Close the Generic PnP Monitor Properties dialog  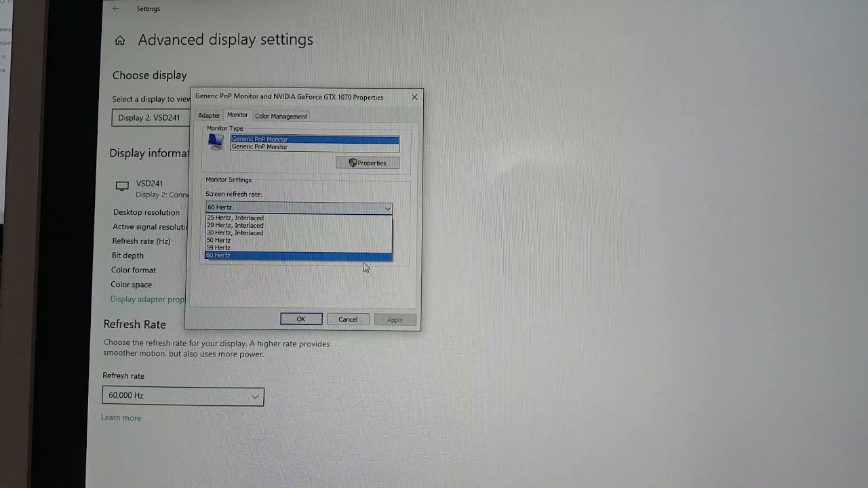point(414,97)
